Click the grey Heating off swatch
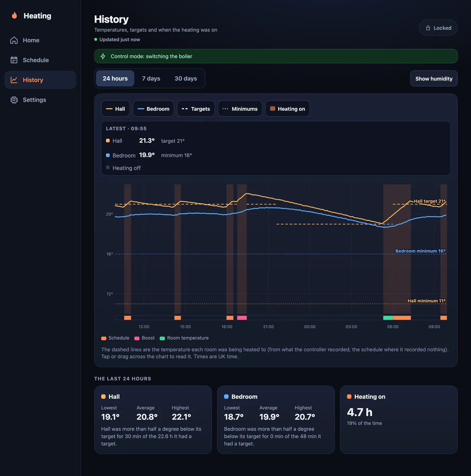This screenshot has width=471, height=476. point(108,168)
